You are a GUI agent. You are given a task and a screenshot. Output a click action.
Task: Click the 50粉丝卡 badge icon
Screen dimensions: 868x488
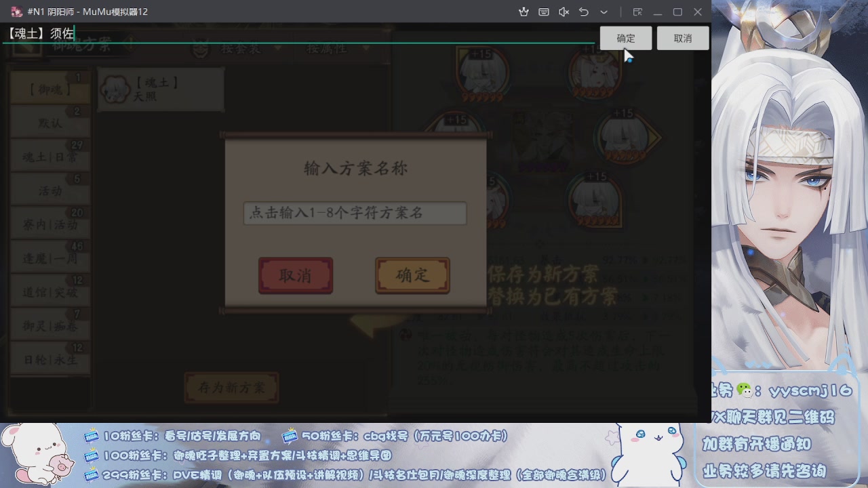(x=290, y=436)
